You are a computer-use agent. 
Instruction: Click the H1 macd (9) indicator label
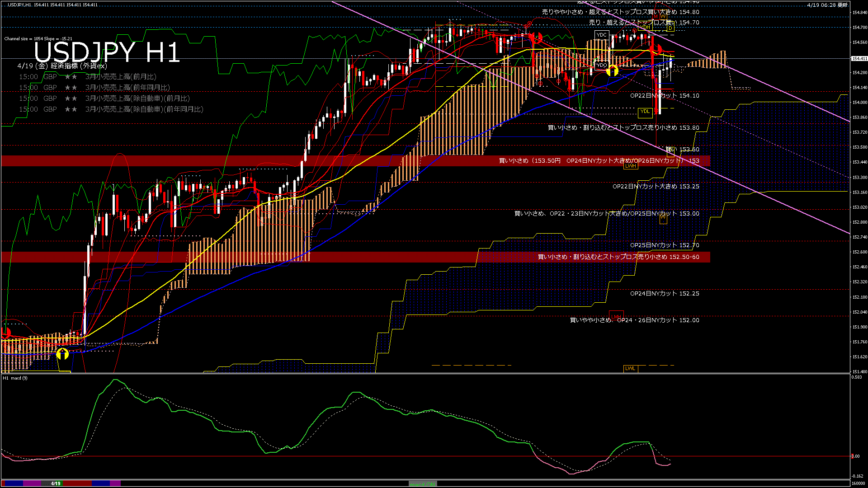(15, 378)
